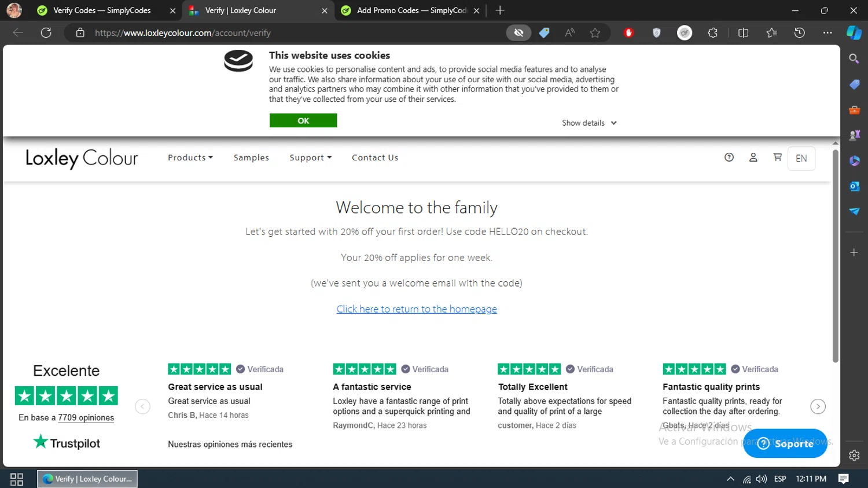
Task: Open sidebar Outlook icon
Action: (854, 186)
